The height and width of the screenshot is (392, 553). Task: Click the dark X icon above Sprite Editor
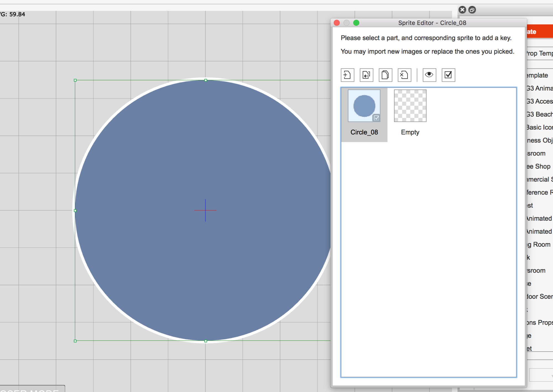(462, 10)
